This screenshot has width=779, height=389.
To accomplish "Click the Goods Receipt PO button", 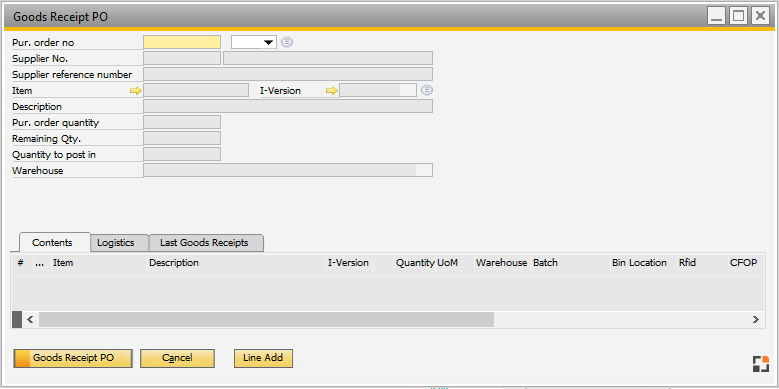I will [73, 358].
